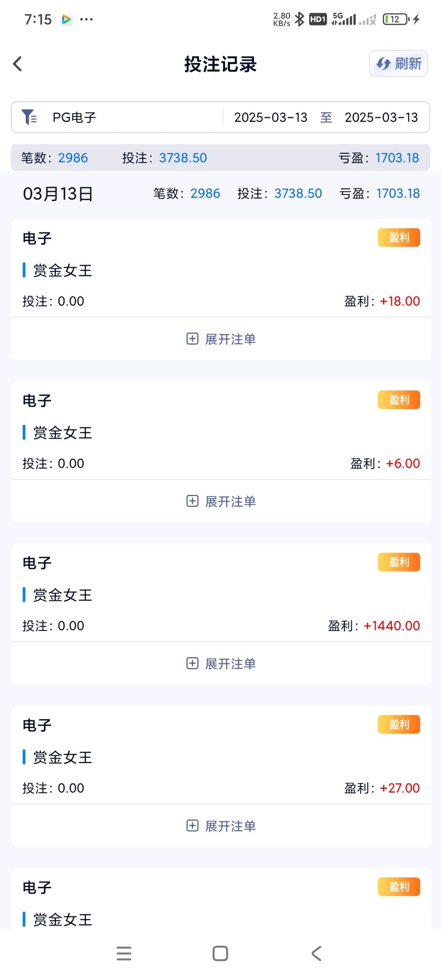Open the PG电子 platform filter dropdown
The height and width of the screenshot is (980, 441).
[75, 118]
